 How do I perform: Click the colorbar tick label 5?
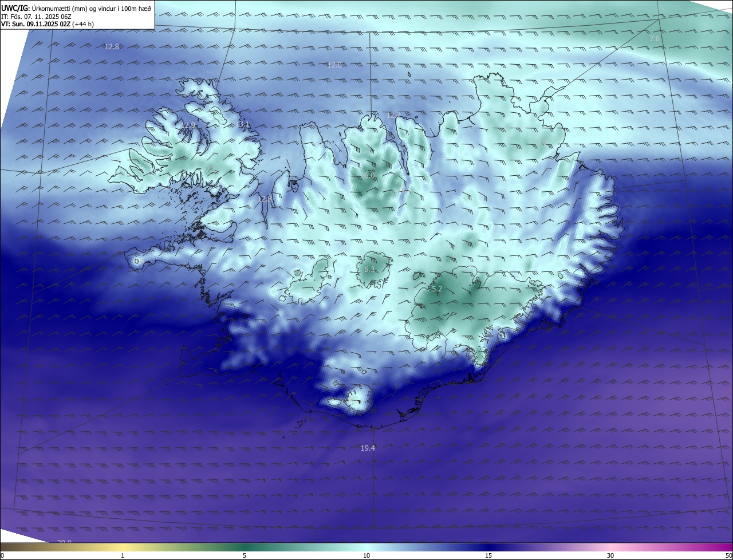[245, 555]
